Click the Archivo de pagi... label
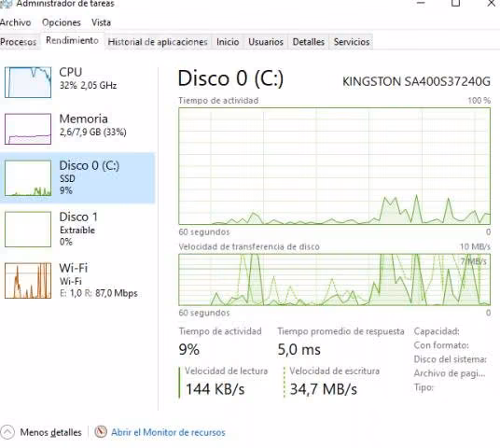Viewport: 500px width, 448px height. tap(450, 373)
